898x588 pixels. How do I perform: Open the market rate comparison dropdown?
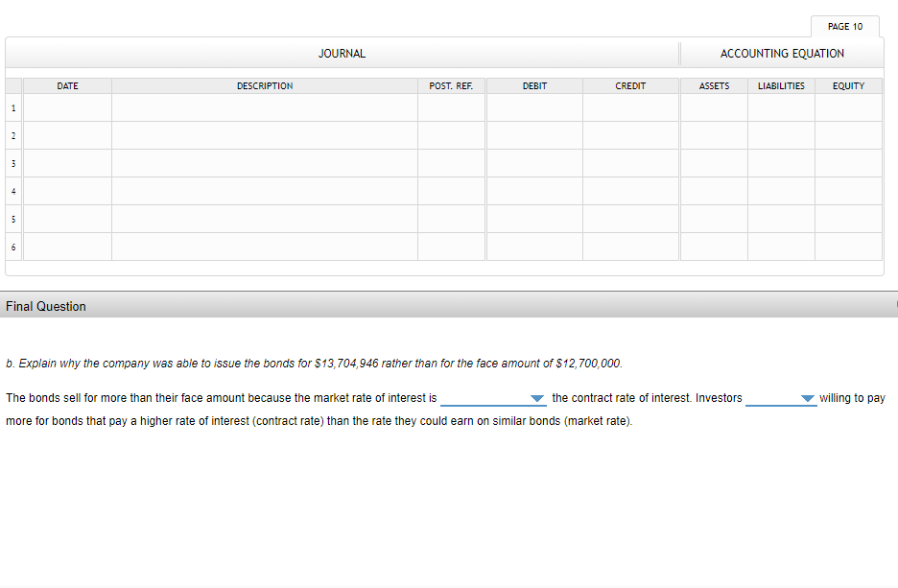(x=493, y=398)
